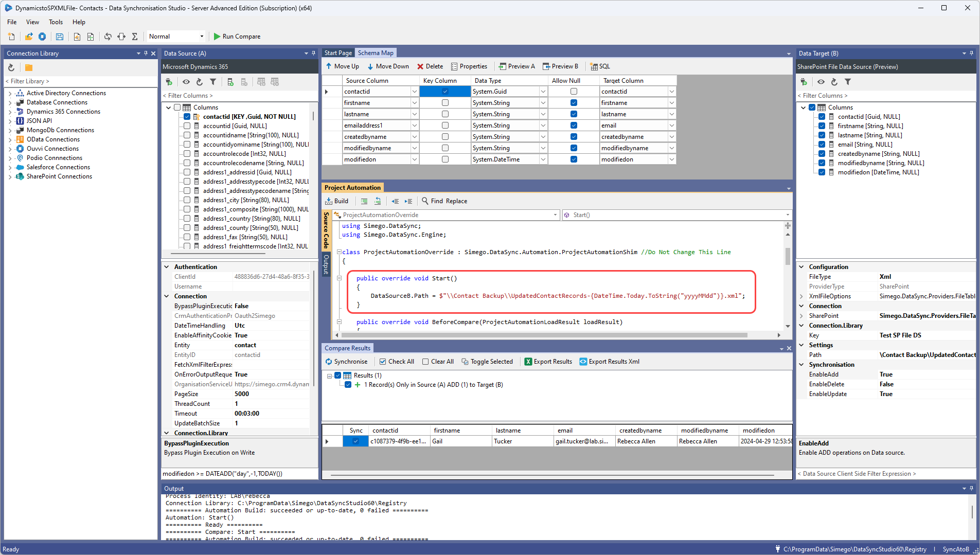Uncheck Allow Null for emailaddress1 row
Screen dimensions: 980x555
pyautogui.click(x=574, y=126)
